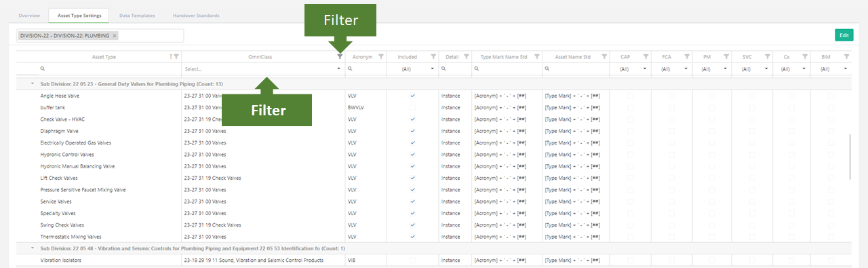Open the Included column filter icon
Image resolution: width=868 pixels, height=268 pixels.
point(433,57)
